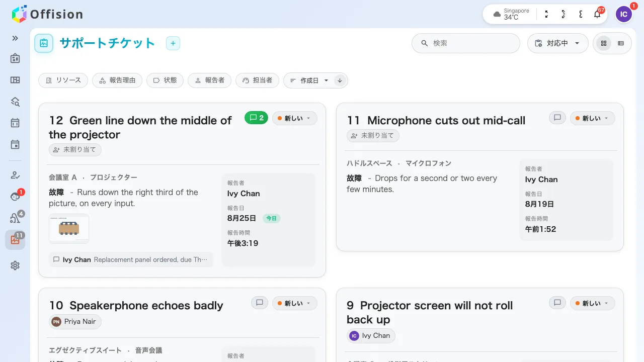This screenshot has height=362, width=644.
Task: Toggle fullscreen with the diagonal arrows icon
Action: point(547,14)
